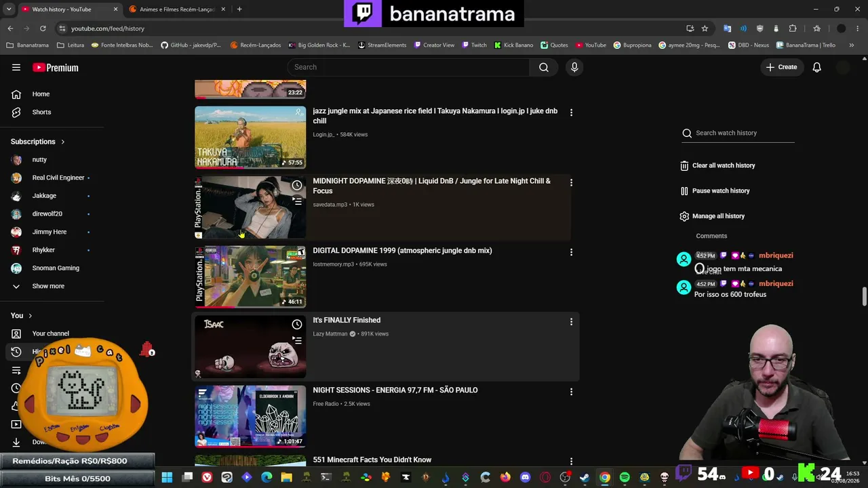Open DIGITAL DOPAMINE 1999 video title
Viewport: 868px width, 488px height.
(x=402, y=251)
